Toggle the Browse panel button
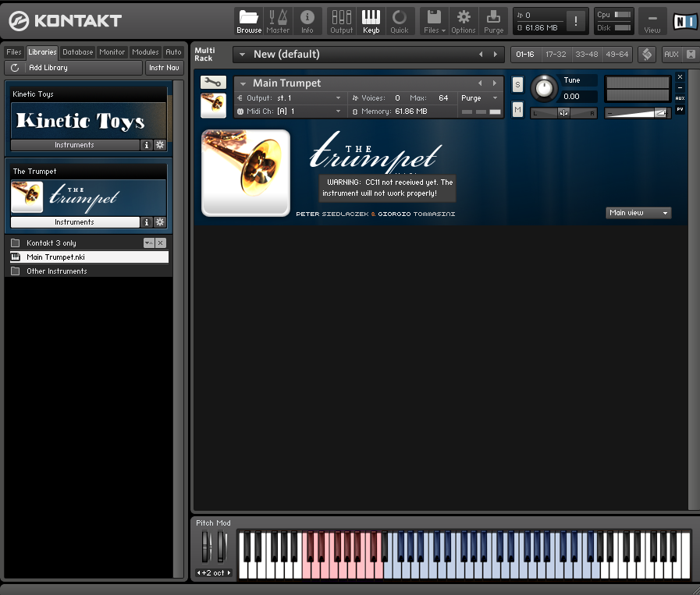Viewport: 700px width, 595px height. coord(249,21)
